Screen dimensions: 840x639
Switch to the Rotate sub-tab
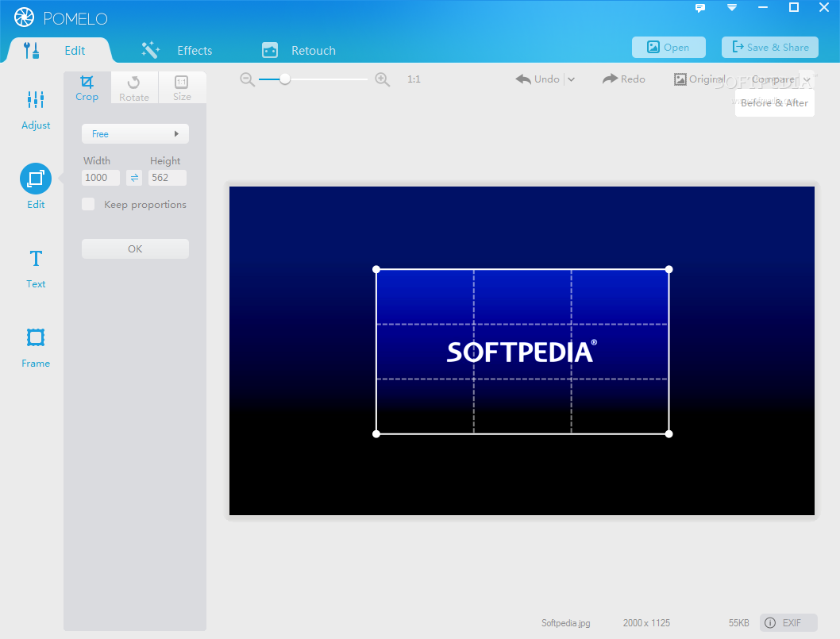click(x=134, y=88)
